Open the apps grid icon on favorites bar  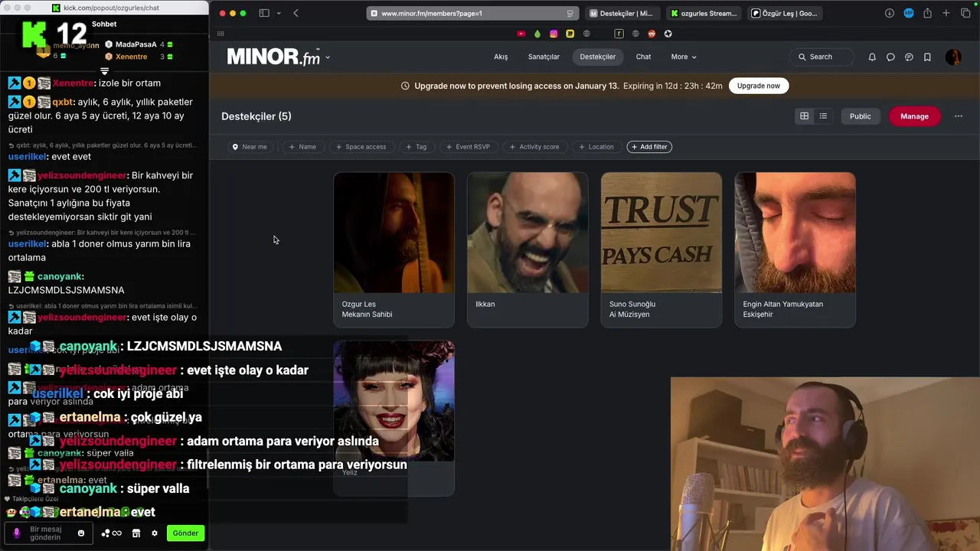pos(220,34)
